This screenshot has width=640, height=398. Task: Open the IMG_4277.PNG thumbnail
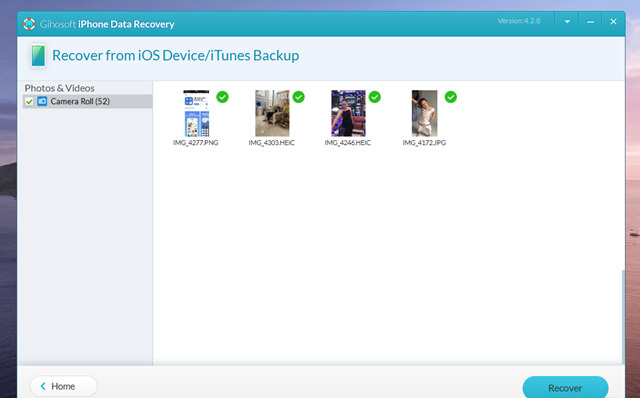click(196, 113)
